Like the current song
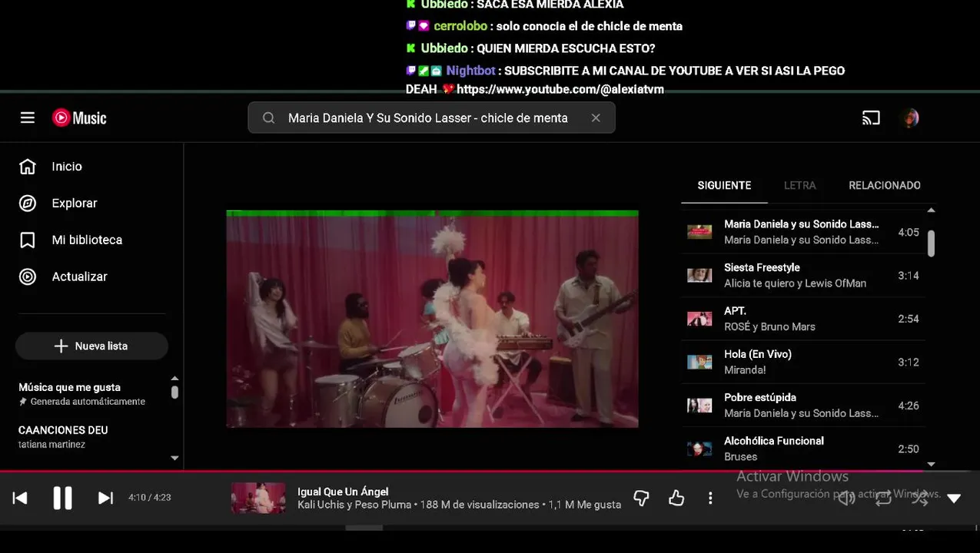Image resolution: width=980 pixels, height=553 pixels. (x=676, y=498)
